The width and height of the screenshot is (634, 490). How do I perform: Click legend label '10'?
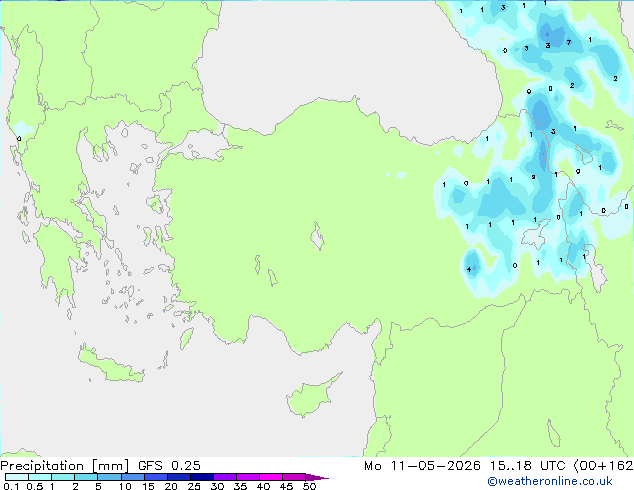coord(125,486)
